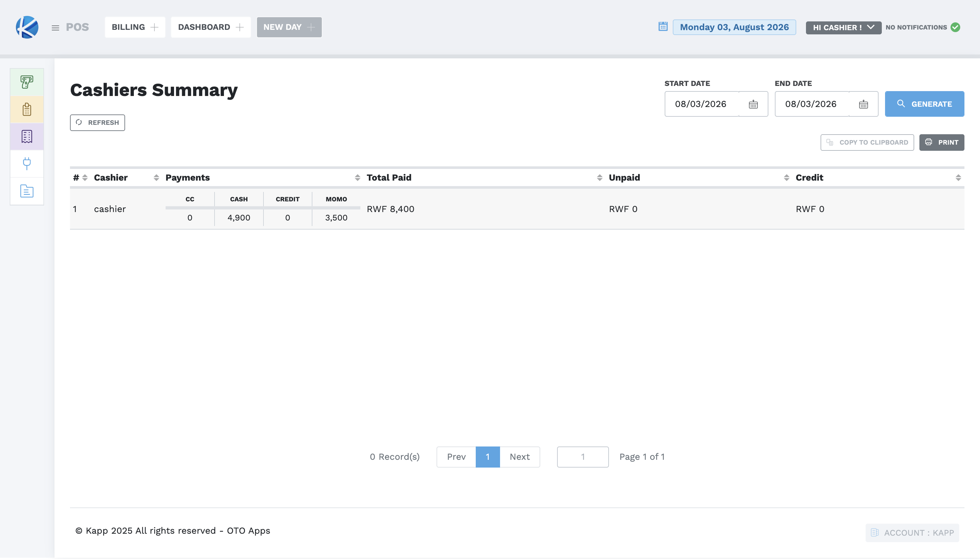Click the green notifications check icon

(x=955, y=27)
